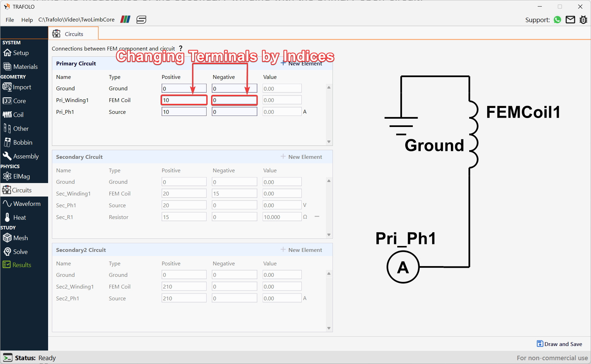Click the project path C:\Trafolo\Video\TwoLimbCore
The width and height of the screenshot is (591, 364).
pos(76,19)
